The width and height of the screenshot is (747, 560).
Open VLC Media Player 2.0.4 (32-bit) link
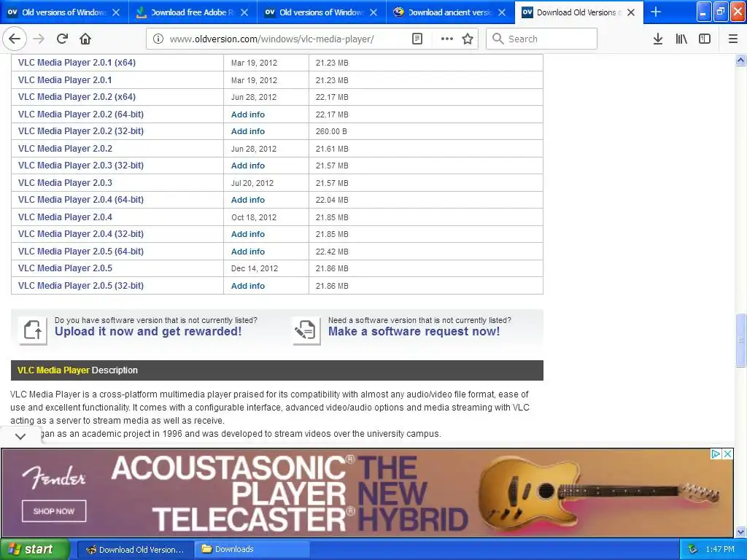[x=81, y=234]
